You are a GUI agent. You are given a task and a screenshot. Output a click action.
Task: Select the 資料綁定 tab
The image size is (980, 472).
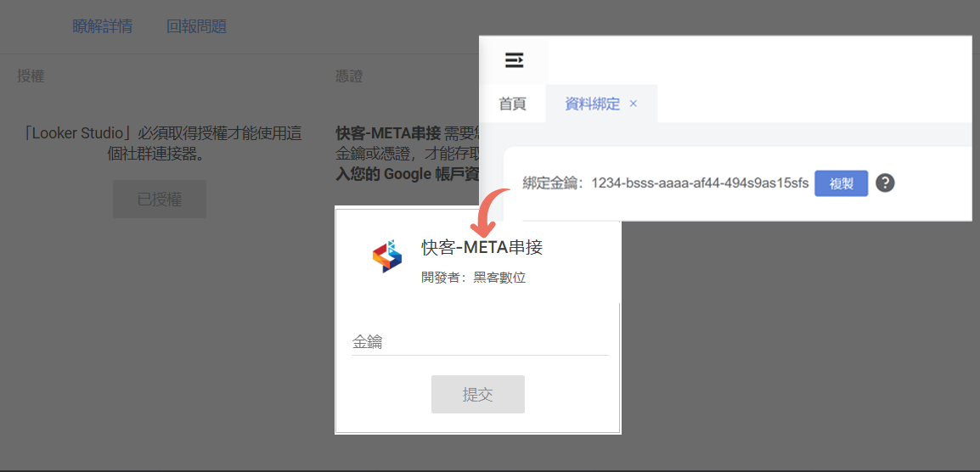coord(592,104)
